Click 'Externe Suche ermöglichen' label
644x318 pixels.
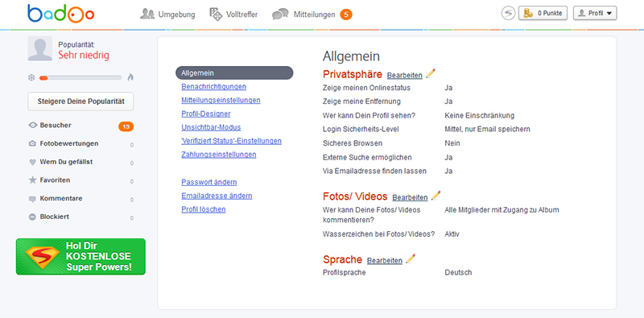367,157
